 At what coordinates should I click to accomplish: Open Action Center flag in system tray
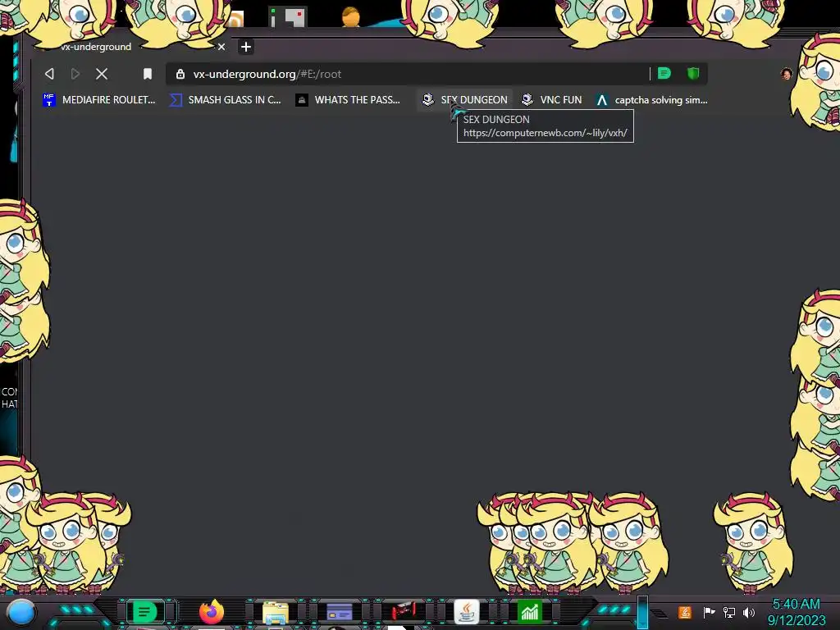(709, 612)
